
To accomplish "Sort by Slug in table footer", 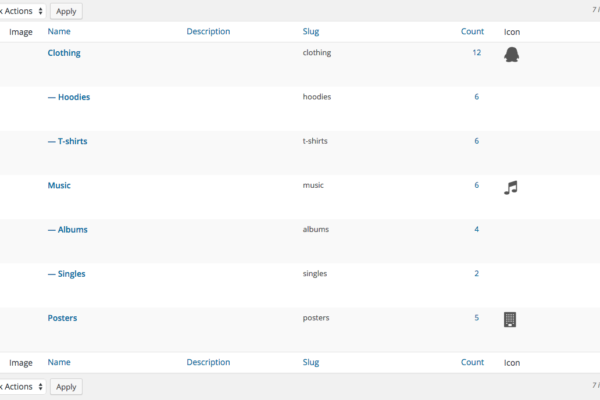I will 311,362.
